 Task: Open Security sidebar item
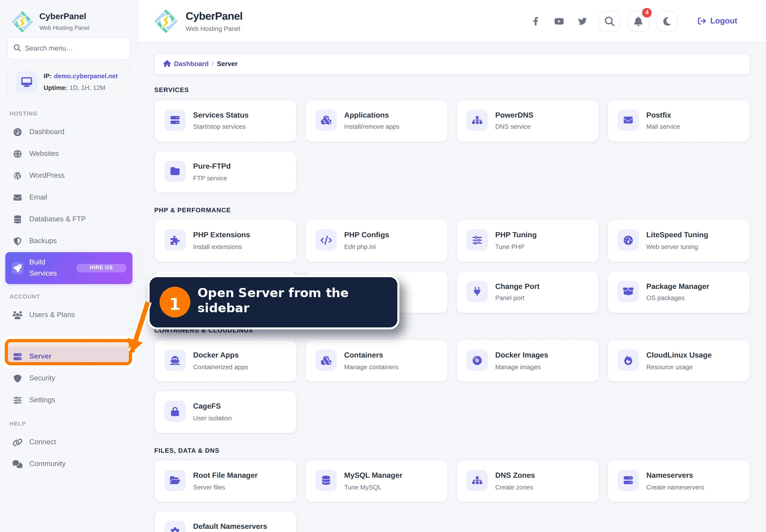[69, 378]
